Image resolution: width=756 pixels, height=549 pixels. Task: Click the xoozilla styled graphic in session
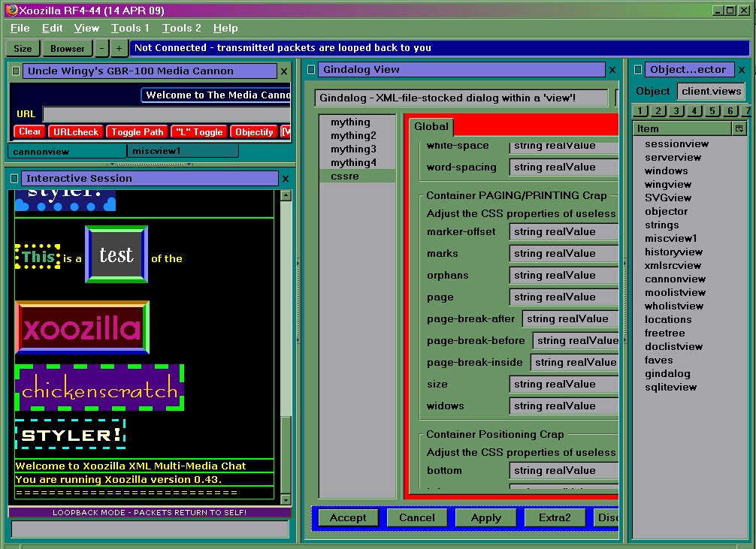pos(83,327)
